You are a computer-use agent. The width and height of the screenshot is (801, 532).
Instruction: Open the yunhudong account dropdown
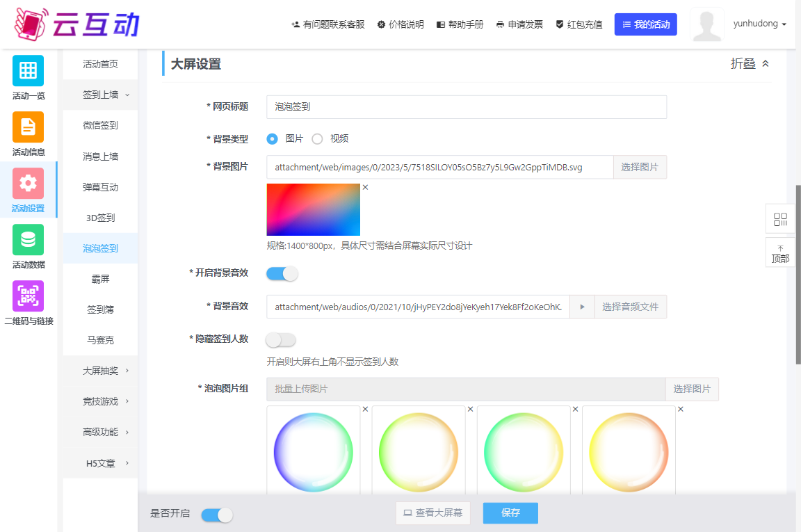tap(759, 24)
